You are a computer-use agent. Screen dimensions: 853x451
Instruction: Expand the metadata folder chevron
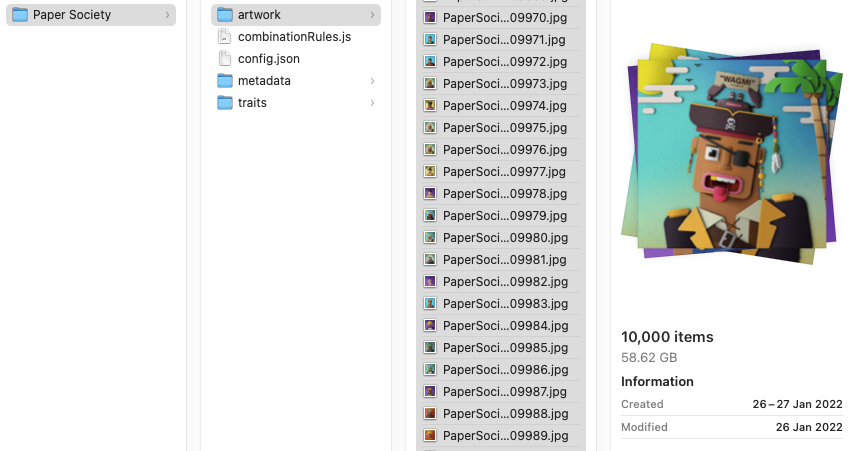pos(372,81)
